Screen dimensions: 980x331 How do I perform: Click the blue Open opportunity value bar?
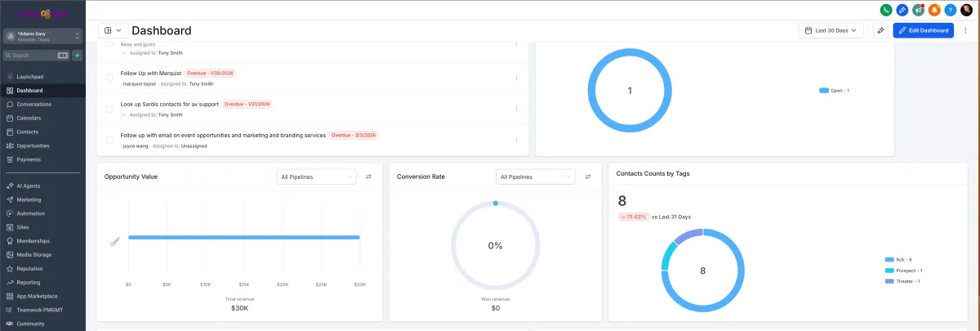pyautogui.click(x=244, y=238)
